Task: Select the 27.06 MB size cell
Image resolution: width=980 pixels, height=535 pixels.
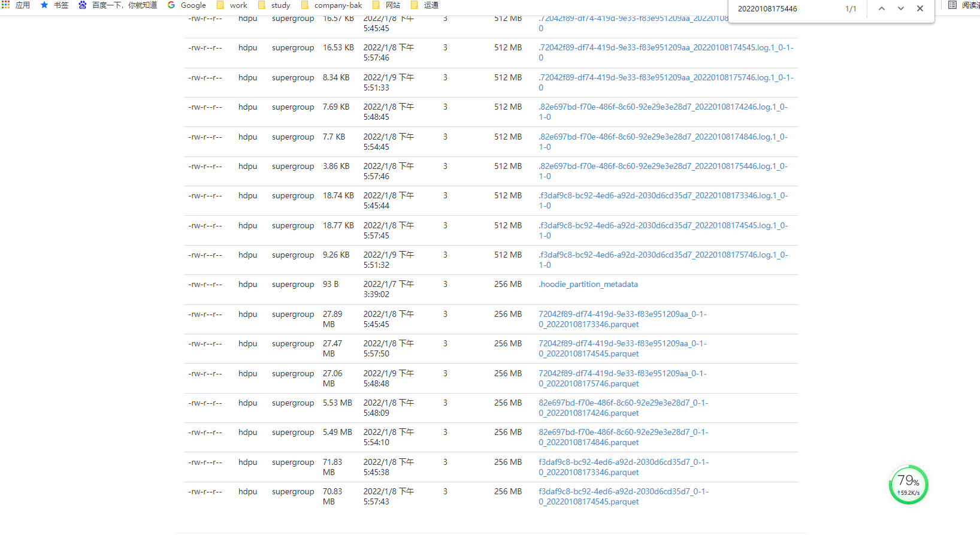Action: (333, 379)
